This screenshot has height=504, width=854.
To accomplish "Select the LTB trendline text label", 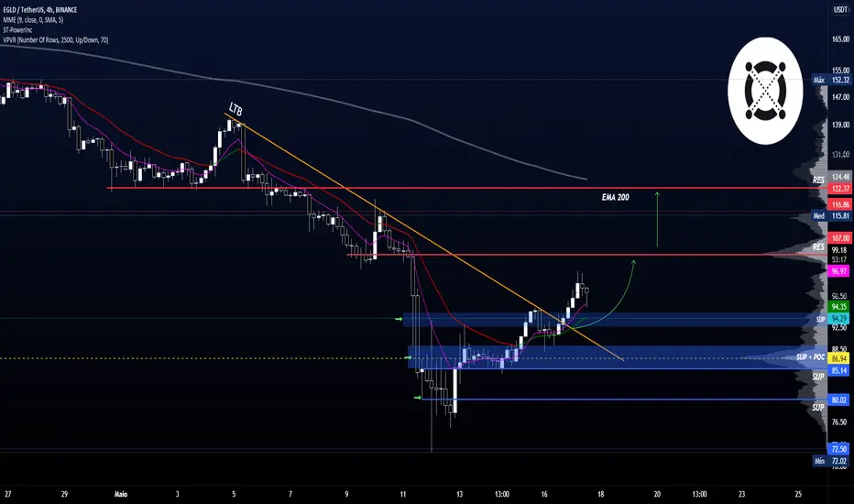I will (235, 110).
